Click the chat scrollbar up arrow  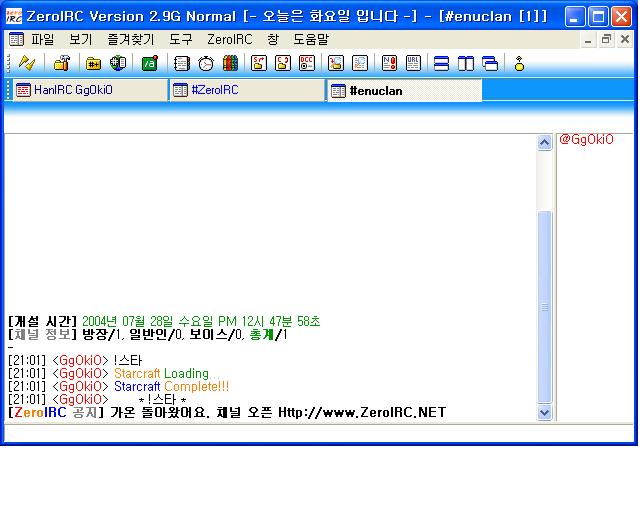tap(544, 143)
